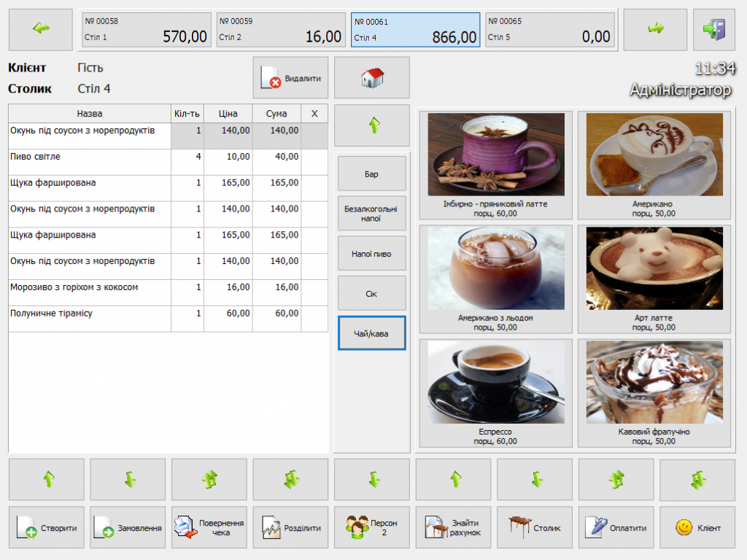The width and height of the screenshot is (747, 560).
Task: Click the exit door icon
Action: pos(713,30)
